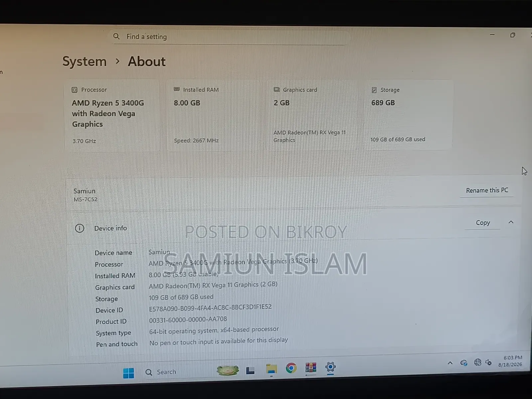Collapse the Device info section chevron
Image resolution: width=532 pixels, height=399 pixels.
pyautogui.click(x=511, y=222)
